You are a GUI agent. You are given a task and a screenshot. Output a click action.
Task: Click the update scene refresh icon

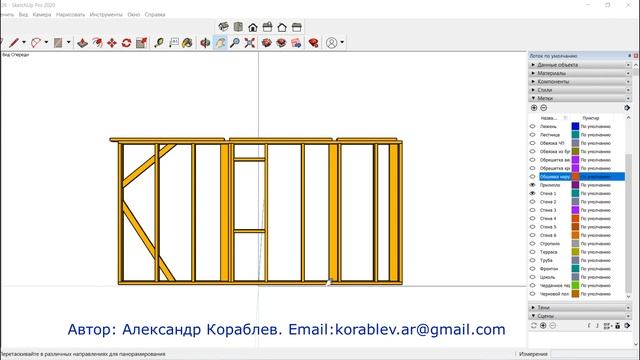click(x=533, y=325)
